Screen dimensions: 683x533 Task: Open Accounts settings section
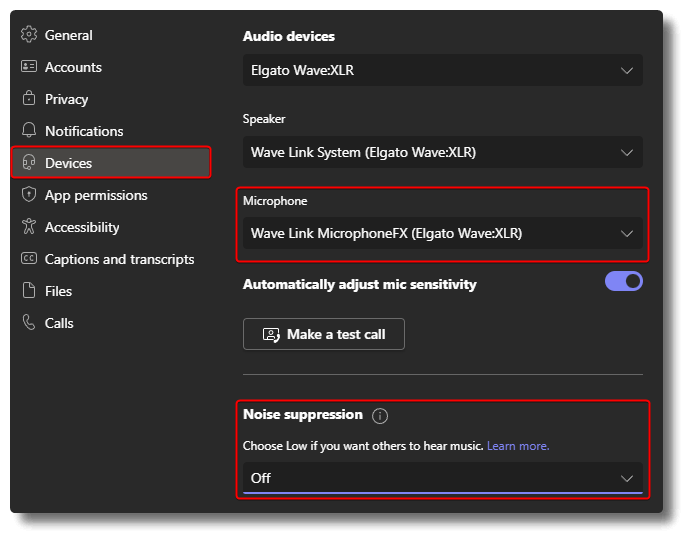pos(111,67)
